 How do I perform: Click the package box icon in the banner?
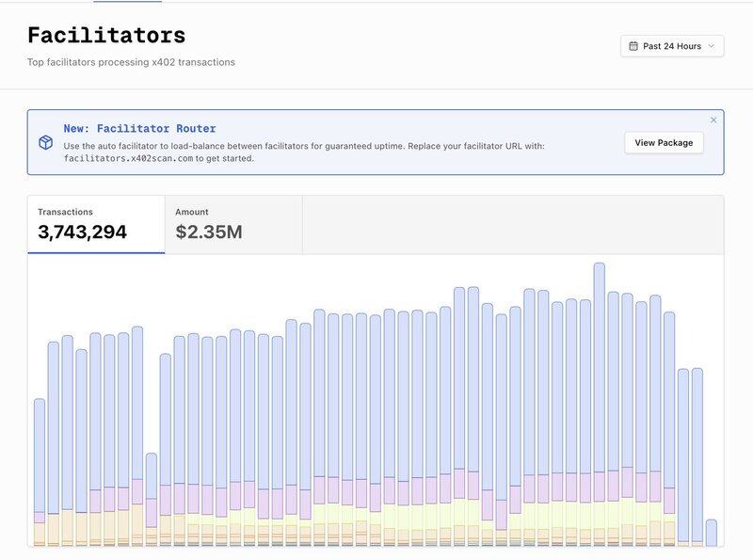(45, 142)
